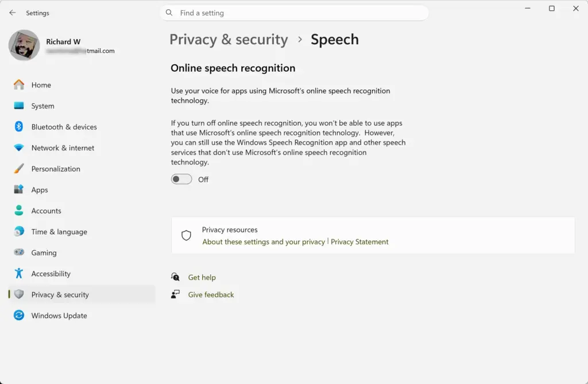This screenshot has height=384, width=588.
Task: Open Personalization settings
Action: coord(82,169)
